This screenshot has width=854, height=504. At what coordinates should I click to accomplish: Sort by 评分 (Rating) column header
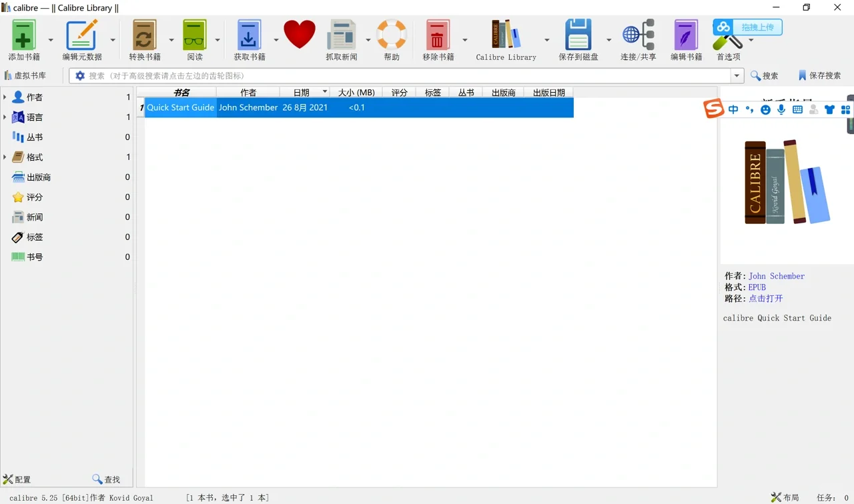click(x=399, y=93)
